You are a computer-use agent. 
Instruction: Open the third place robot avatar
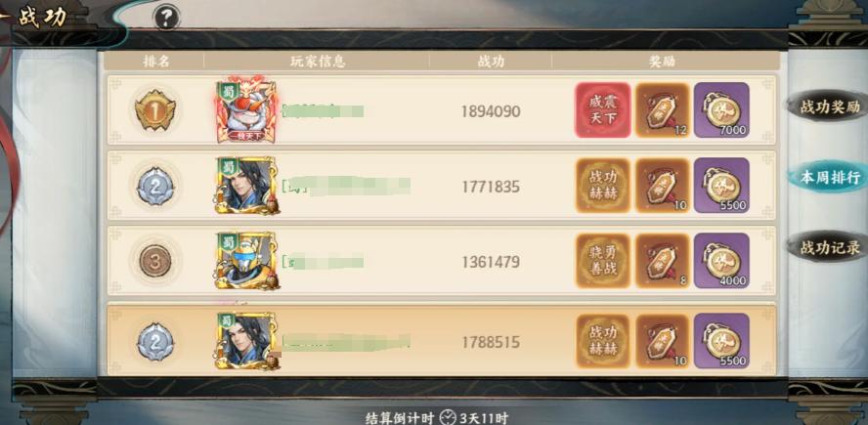[x=246, y=261]
